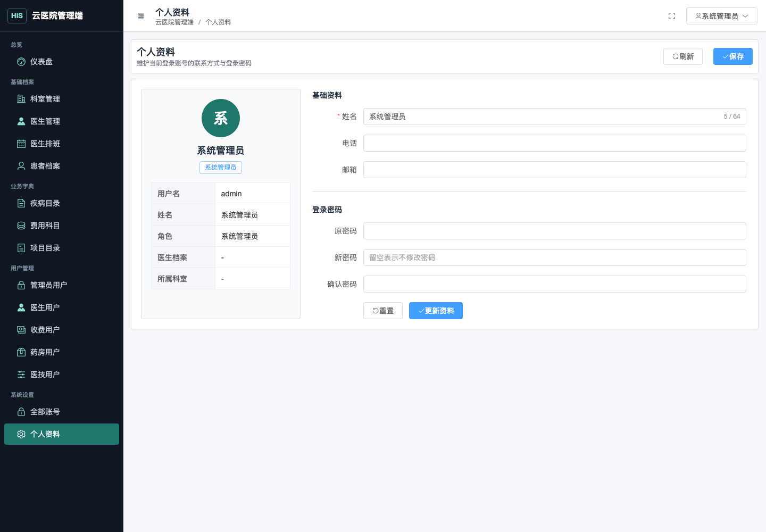This screenshot has width=766, height=532.
Task: Open 全部账号 under 系统设置
Action: pos(62,412)
